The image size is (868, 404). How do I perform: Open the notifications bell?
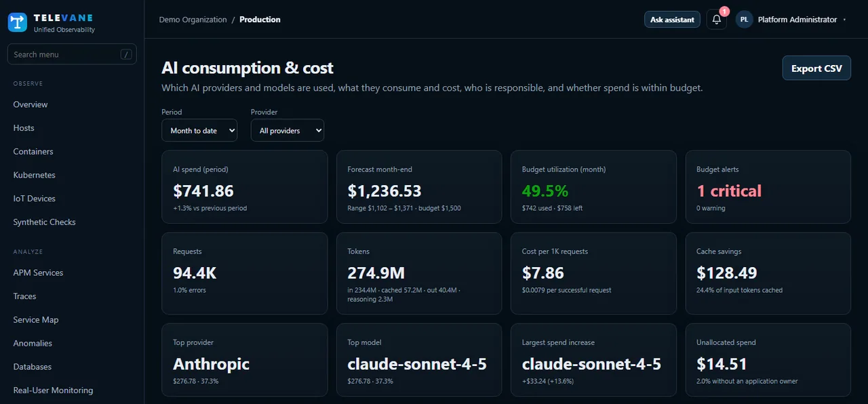[x=717, y=20]
